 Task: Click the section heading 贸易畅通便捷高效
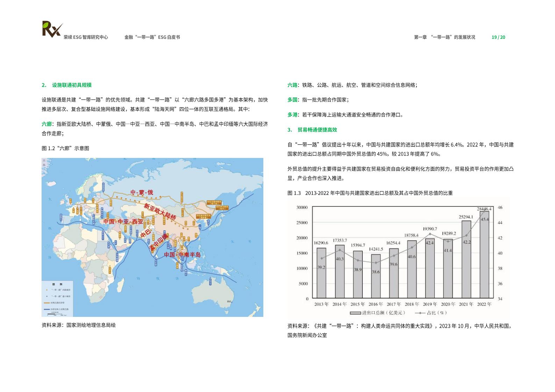pos(317,130)
